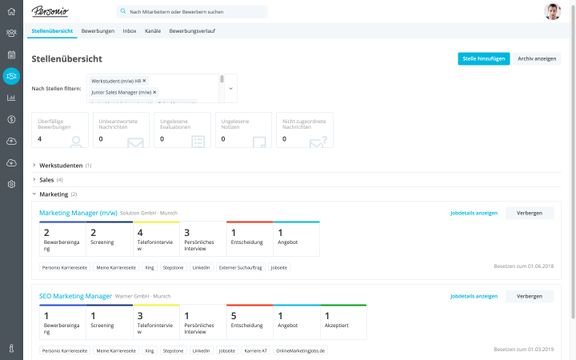This screenshot has width=576, height=360.
Task: Click the cloud upload icon in sidebar
Action: point(11,141)
